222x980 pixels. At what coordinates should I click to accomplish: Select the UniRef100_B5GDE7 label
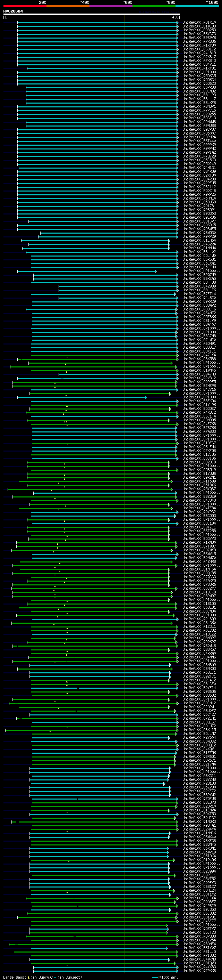click(199, 409)
